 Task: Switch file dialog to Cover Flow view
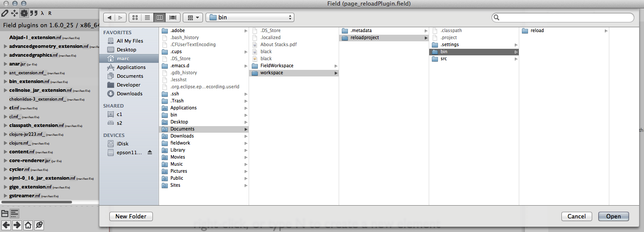point(173,18)
